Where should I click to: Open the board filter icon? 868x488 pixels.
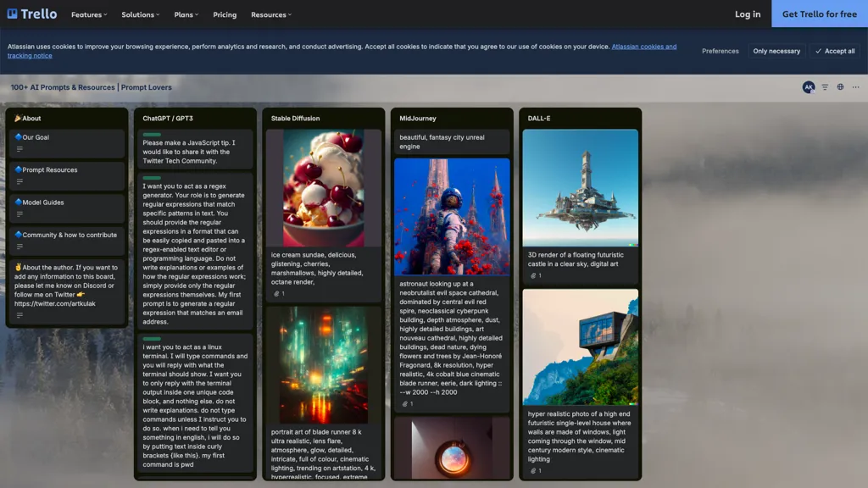tap(825, 87)
